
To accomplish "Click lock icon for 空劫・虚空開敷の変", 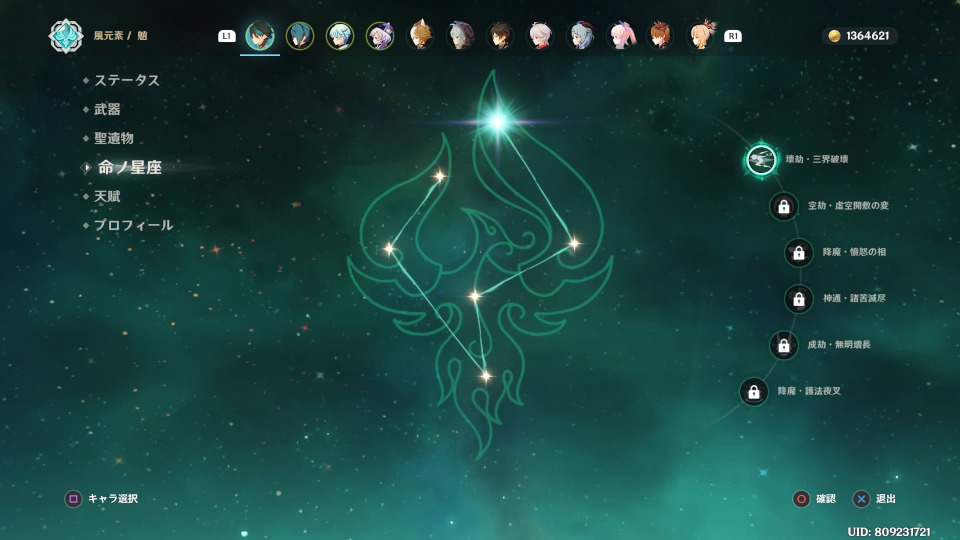I will click(784, 206).
